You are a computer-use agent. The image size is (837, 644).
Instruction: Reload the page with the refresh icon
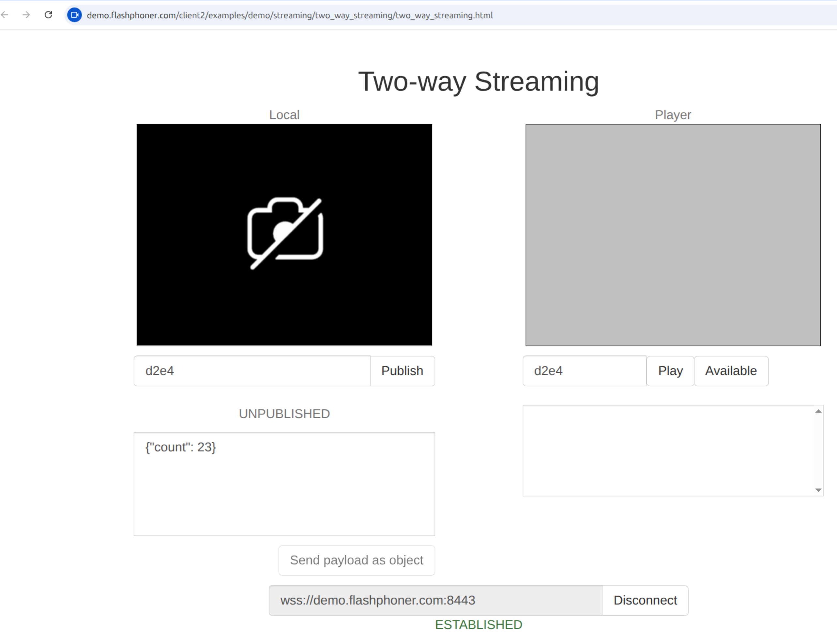(48, 15)
